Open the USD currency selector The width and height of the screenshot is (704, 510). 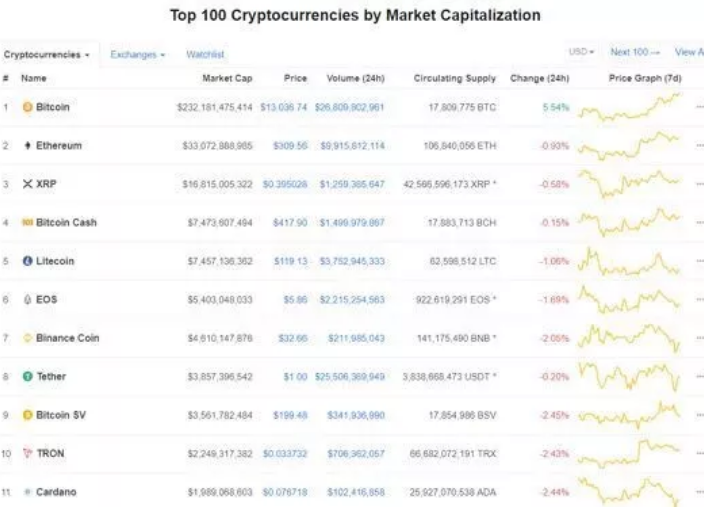(x=581, y=52)
